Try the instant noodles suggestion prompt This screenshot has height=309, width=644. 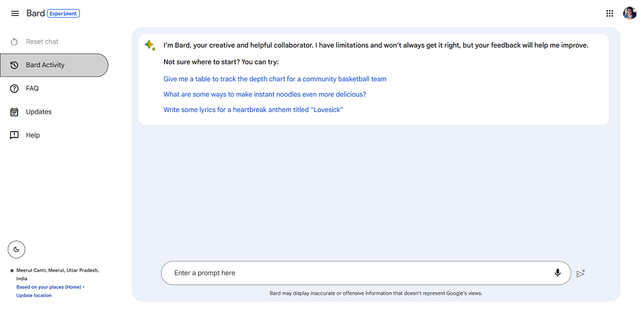265,94
